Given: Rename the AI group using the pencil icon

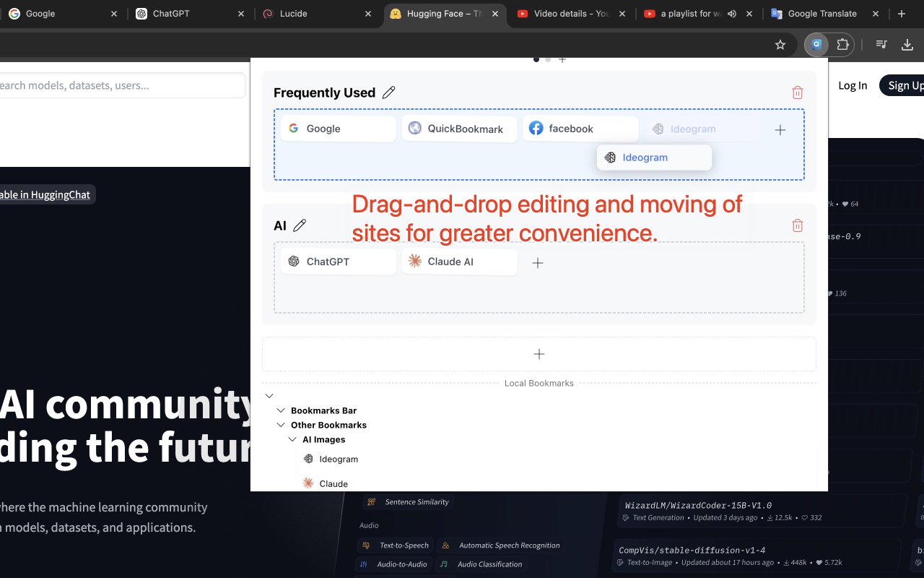Looking at the screenshot, I should pos(301,225).
